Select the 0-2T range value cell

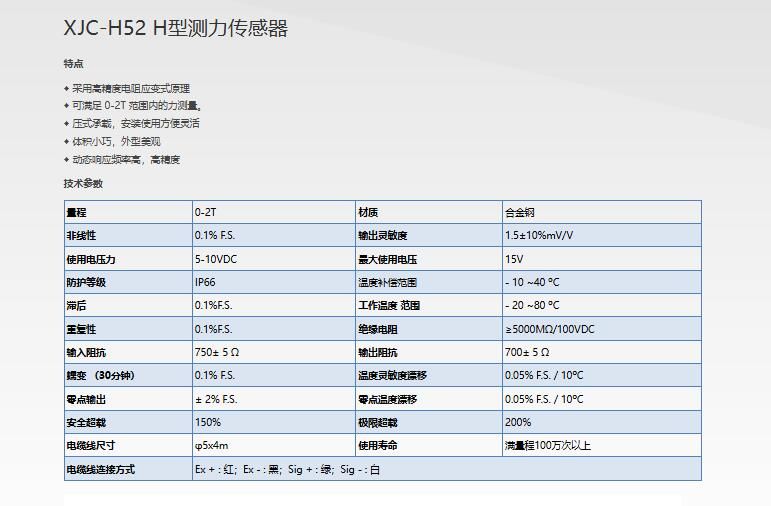[205, 212]
